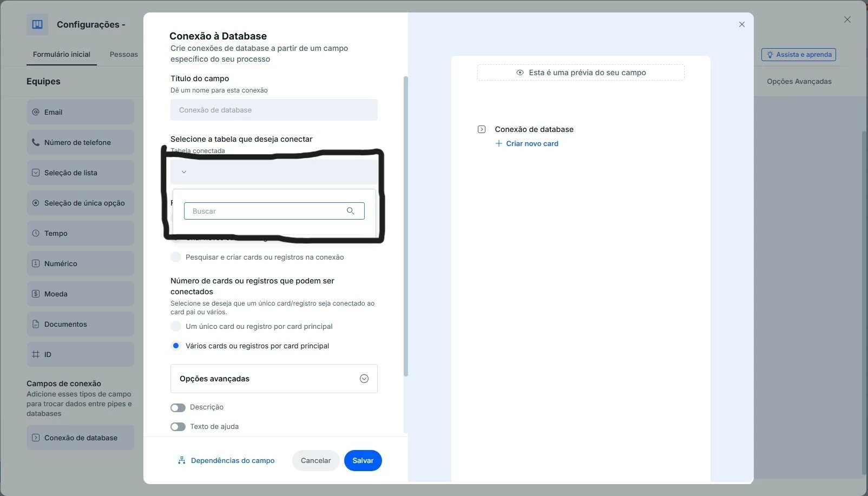Click the Seleção de lista checkbox-list icon
The image size is (868, 496).
(36, 173)
